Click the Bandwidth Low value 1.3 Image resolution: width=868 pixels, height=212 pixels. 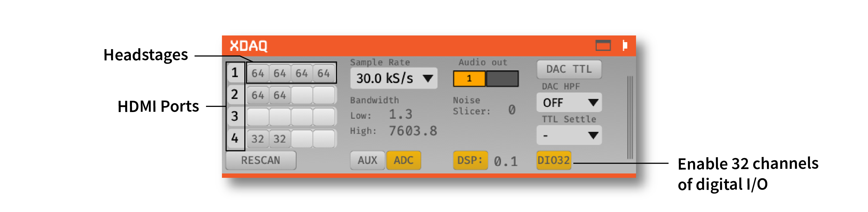point(401,114)
